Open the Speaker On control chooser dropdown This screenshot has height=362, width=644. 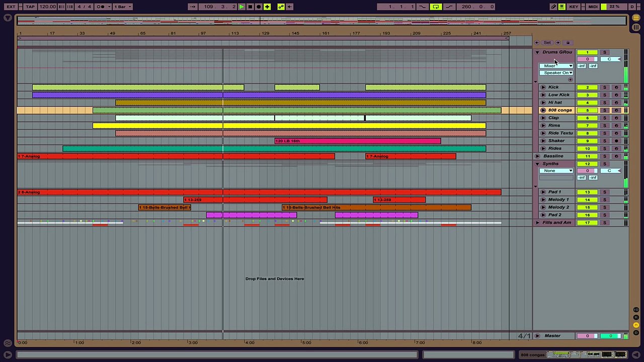556,73
